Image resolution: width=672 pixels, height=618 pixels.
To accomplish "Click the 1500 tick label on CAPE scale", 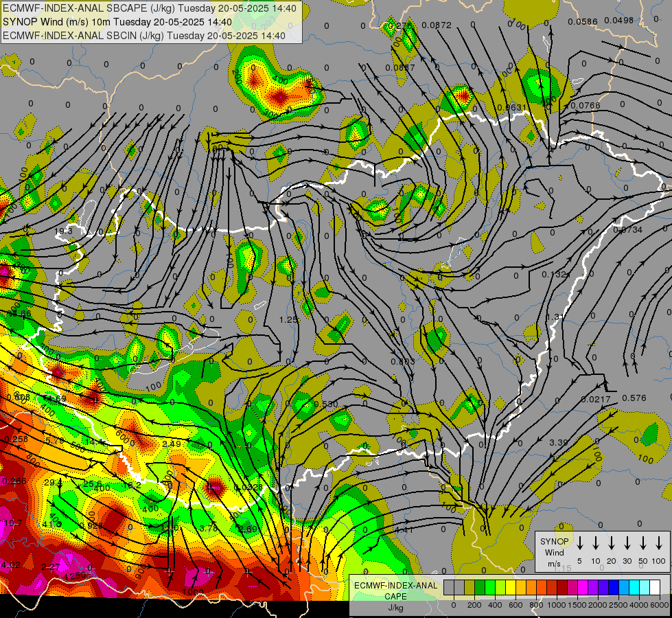I will point(577,605).
